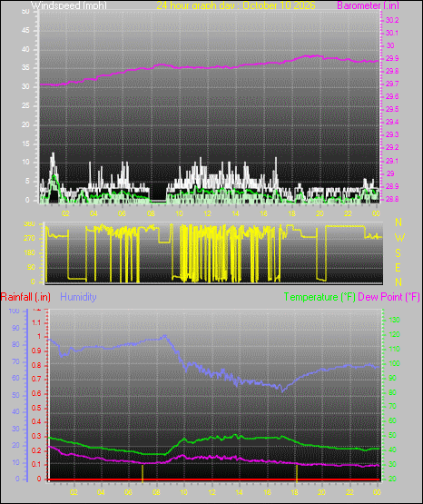Click the yellow marker near hour 07
Viewport: 423px width, 504px height.
pos(143,473)
